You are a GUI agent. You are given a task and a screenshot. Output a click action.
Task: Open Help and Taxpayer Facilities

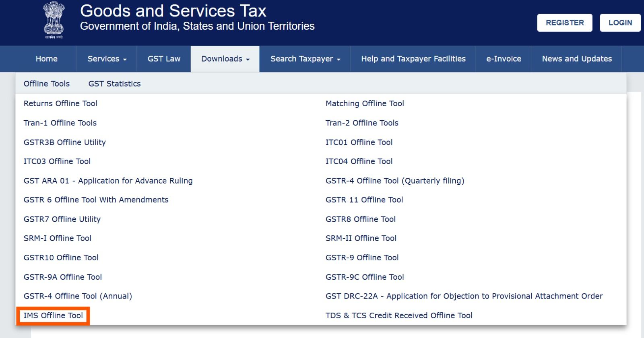(x=413, y=59)
